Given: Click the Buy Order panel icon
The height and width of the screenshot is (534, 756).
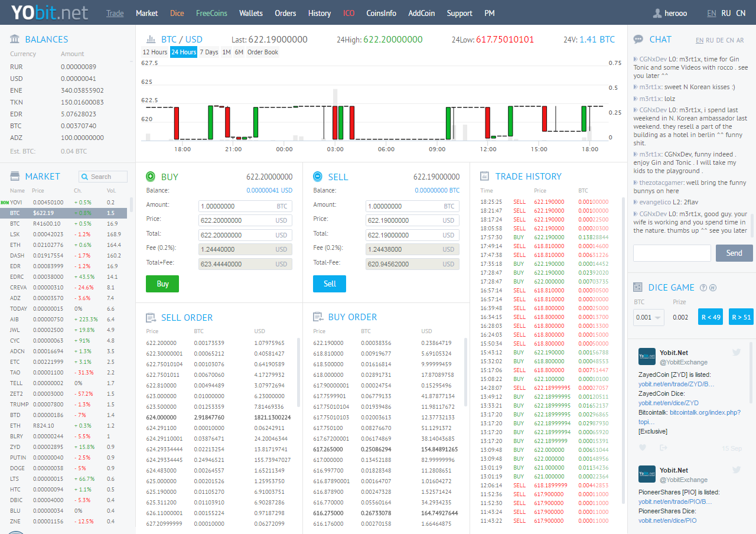Looking at the screenshot, I should tap(318, 317).
